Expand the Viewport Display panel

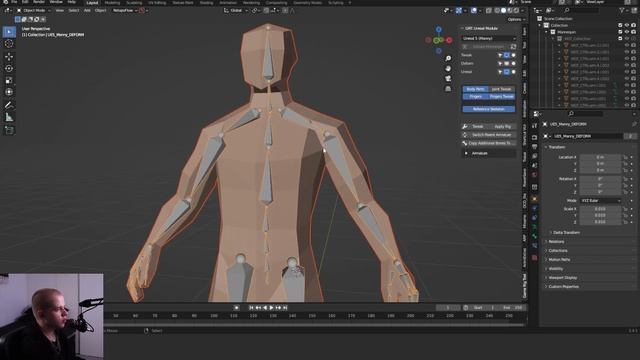562,278
